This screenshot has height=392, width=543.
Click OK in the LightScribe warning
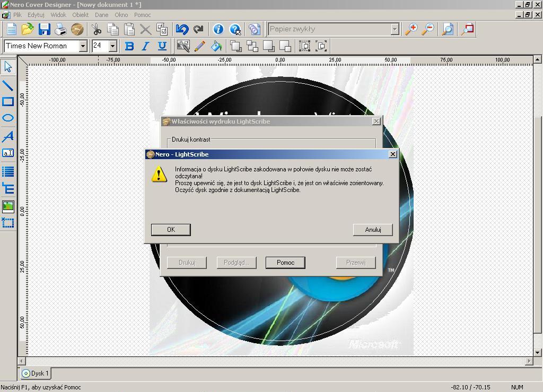click(171, 230)
